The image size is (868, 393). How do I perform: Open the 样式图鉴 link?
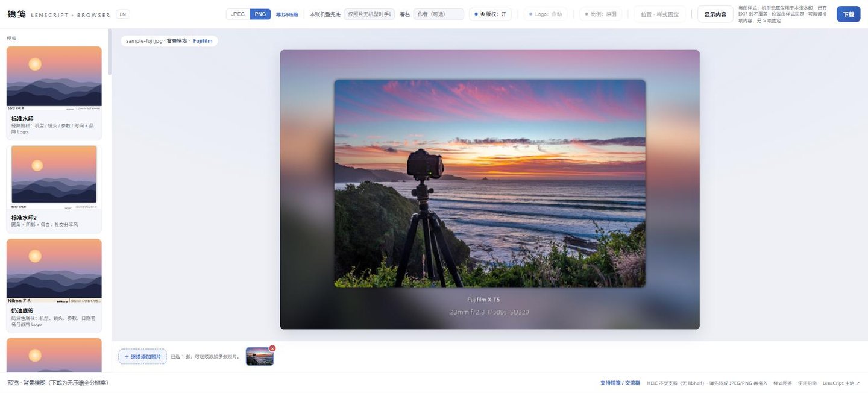click(782, 383)
